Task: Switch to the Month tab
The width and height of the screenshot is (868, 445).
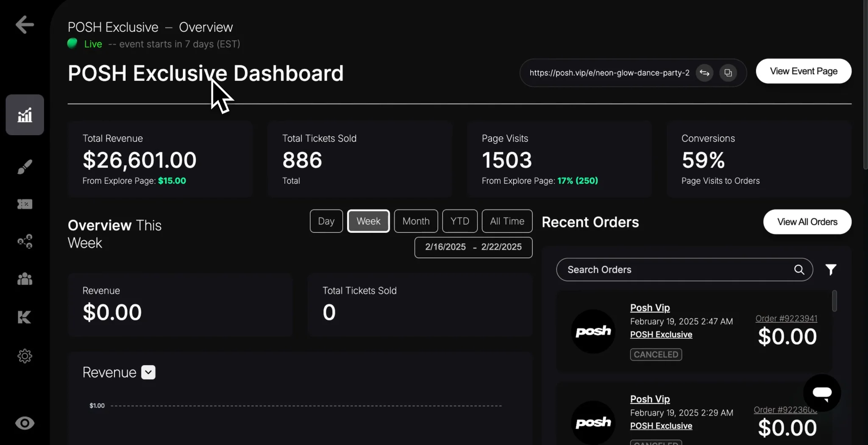Action: [x=415, y=221]
